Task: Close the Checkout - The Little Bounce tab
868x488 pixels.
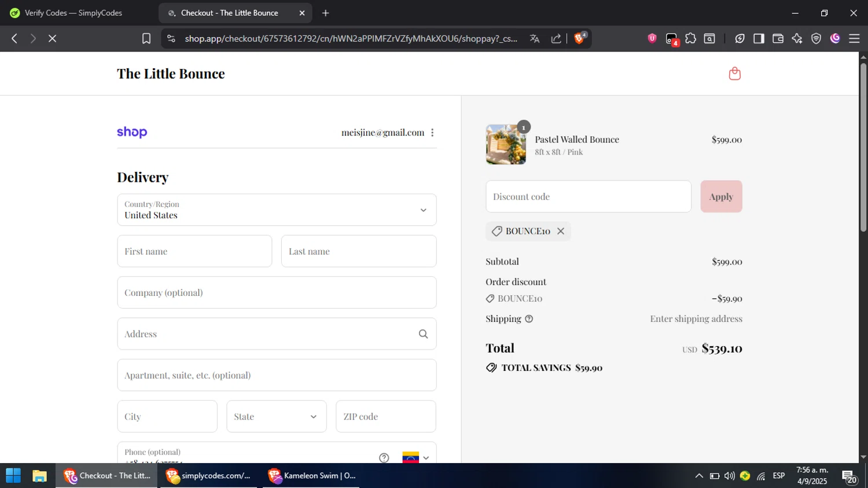Action: (302, 13)
